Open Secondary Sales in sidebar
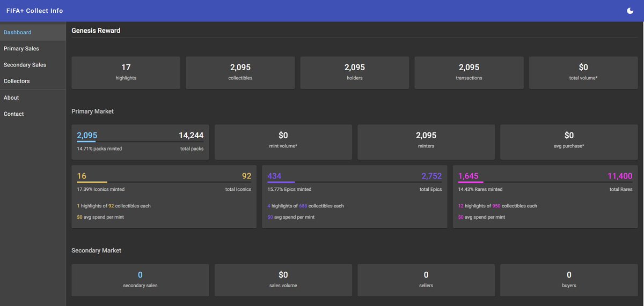 point(33,65)
